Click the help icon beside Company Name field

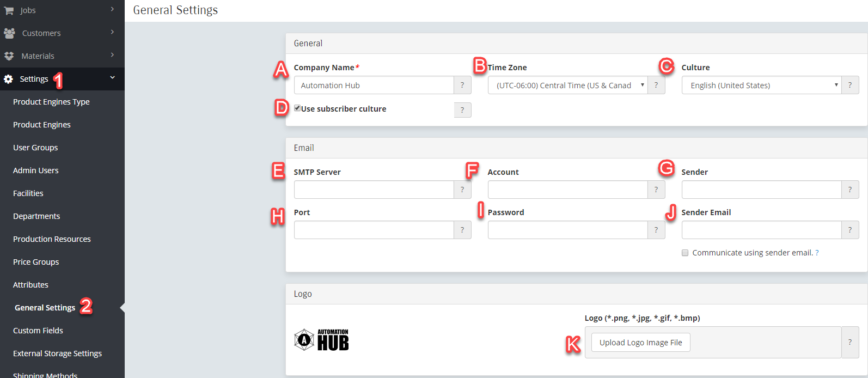tap(462, 85)
